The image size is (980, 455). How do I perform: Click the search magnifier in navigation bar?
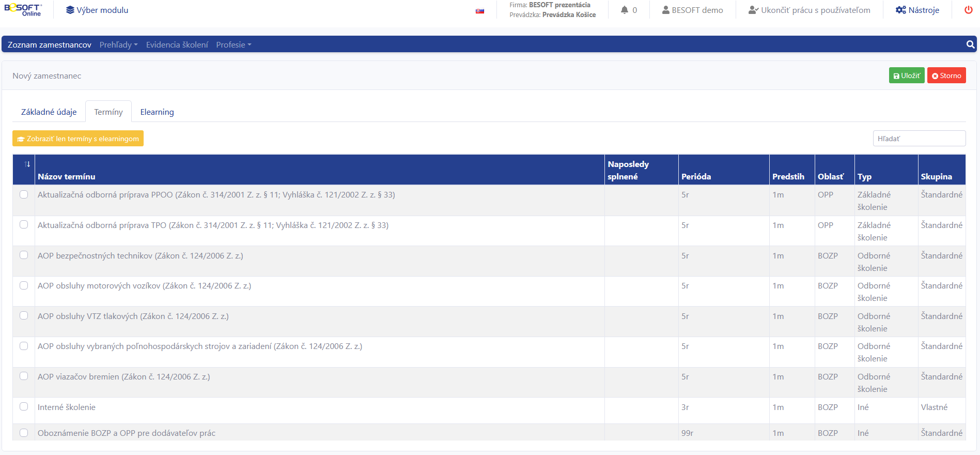tap(970, 44)
